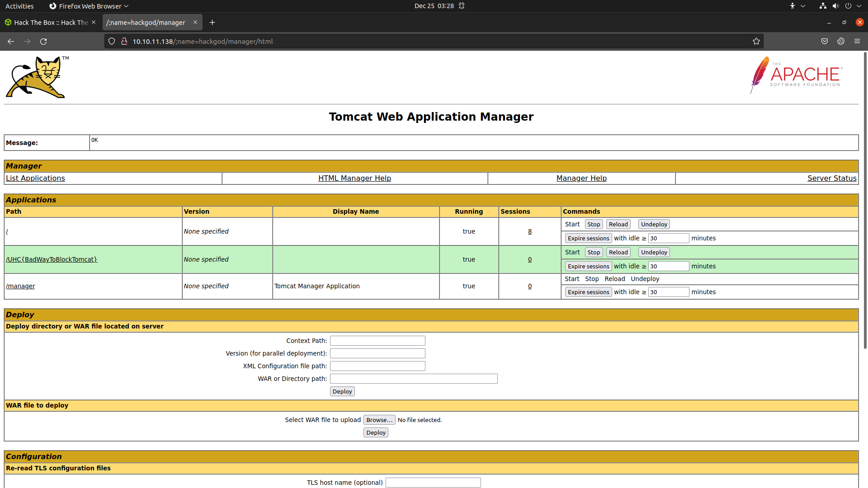The height and width of the screenshot is (488, 868).
Task: Open the Activities overview
Action: click(x=19, y=6)
